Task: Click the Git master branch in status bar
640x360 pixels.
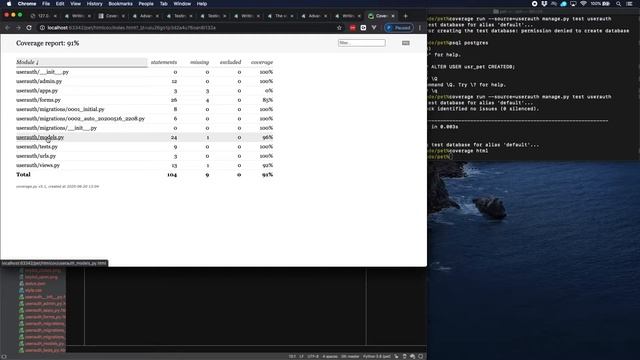Action: point(350,356)
